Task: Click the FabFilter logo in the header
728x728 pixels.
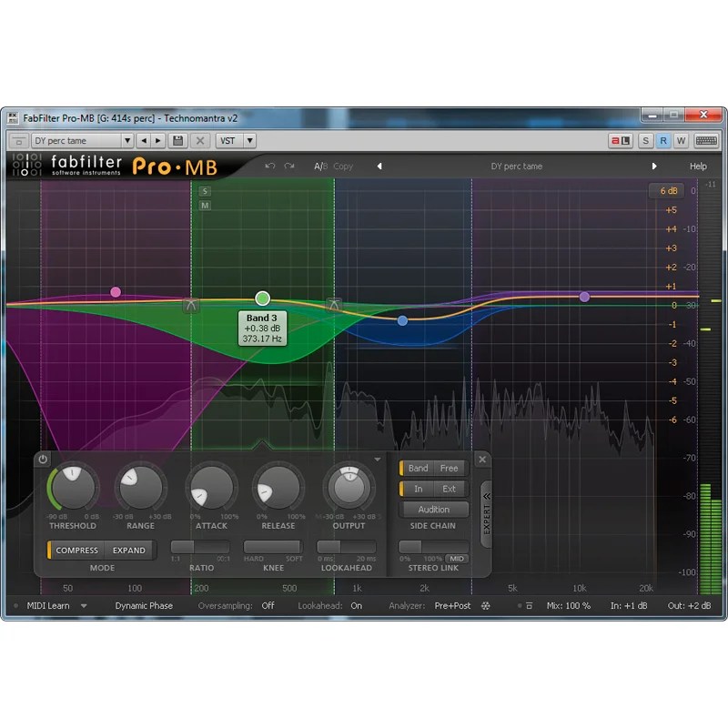Action: (x=86, y=166)
